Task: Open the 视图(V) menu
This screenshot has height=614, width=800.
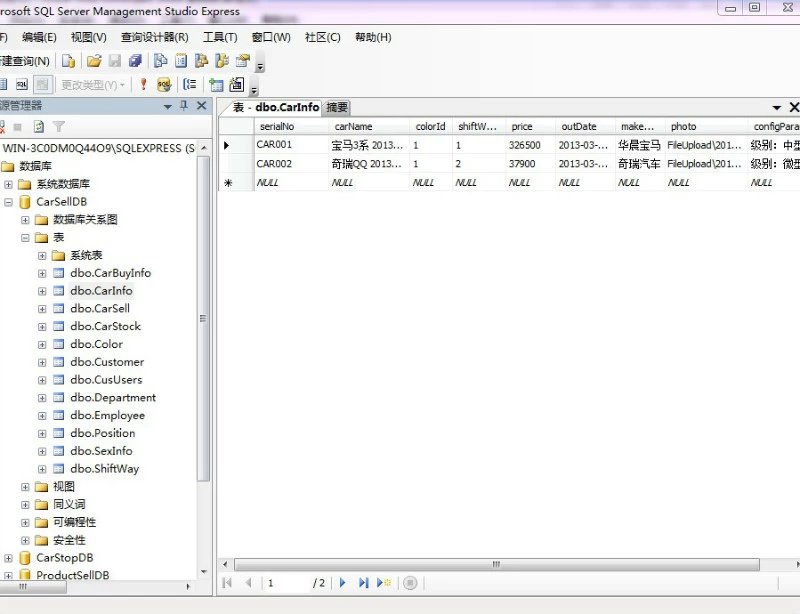Action: pos(89,37)
